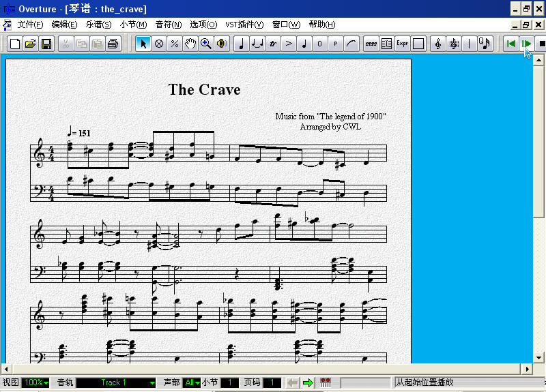Open the measure repeat barline palette

pos(386,44)
